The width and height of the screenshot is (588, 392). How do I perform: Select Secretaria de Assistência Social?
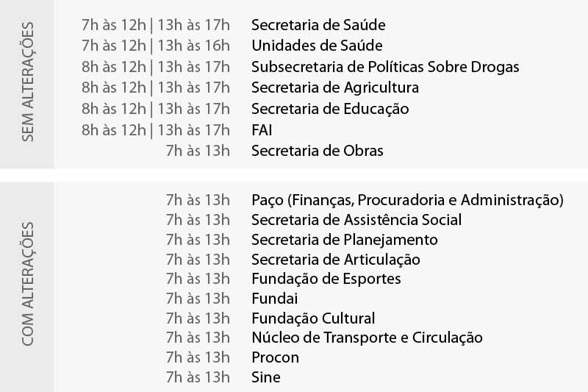coord(356,219)
